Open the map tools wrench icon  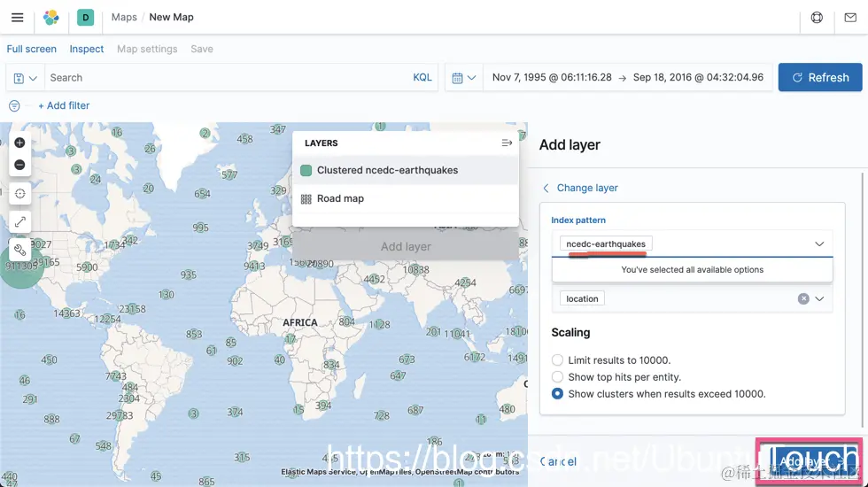click(x=19, y=250)
